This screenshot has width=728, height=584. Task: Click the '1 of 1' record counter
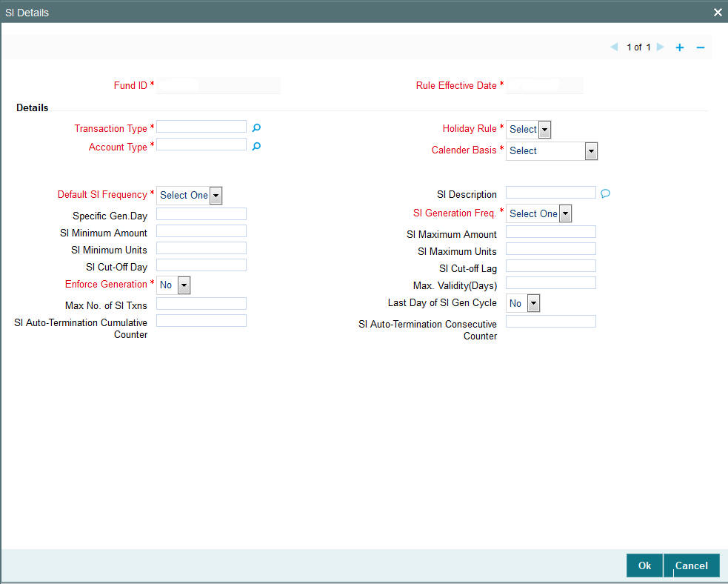tap(638, 47)
